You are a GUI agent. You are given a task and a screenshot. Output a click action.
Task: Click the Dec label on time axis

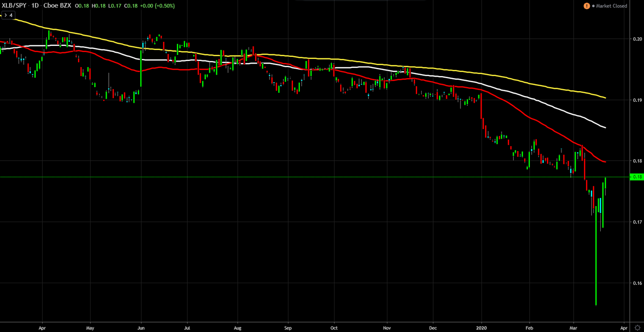click(x=433, y=327)
